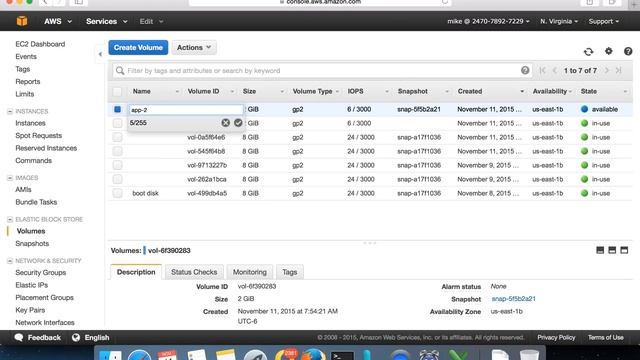Viewport: 640px width, 360px height.
Task: Cancel the name edit with the X icon
Action: click(x=225, y=122)
